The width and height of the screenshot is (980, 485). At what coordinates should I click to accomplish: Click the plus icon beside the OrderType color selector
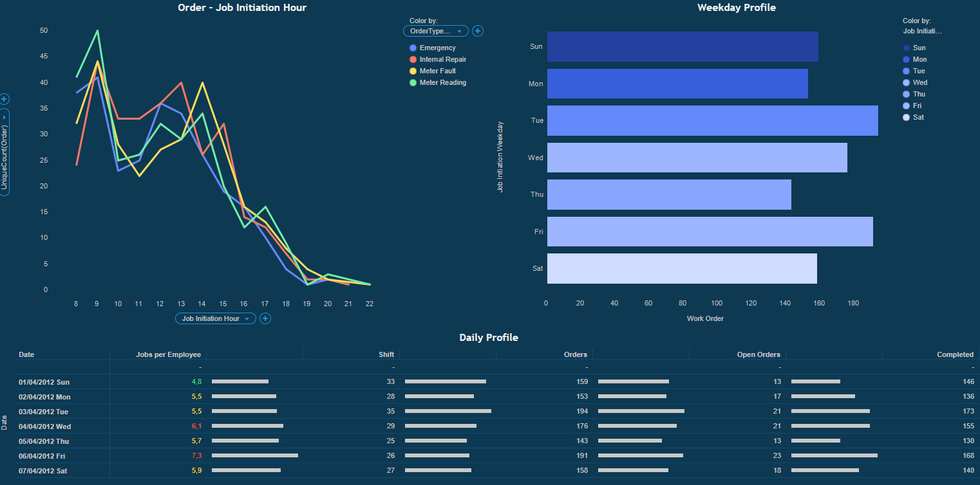478,31
